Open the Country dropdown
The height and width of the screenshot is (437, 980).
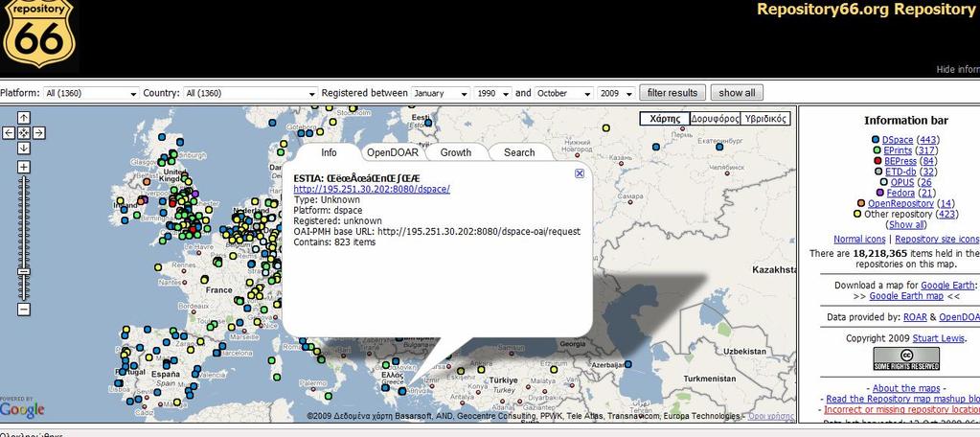coord(251,93)
